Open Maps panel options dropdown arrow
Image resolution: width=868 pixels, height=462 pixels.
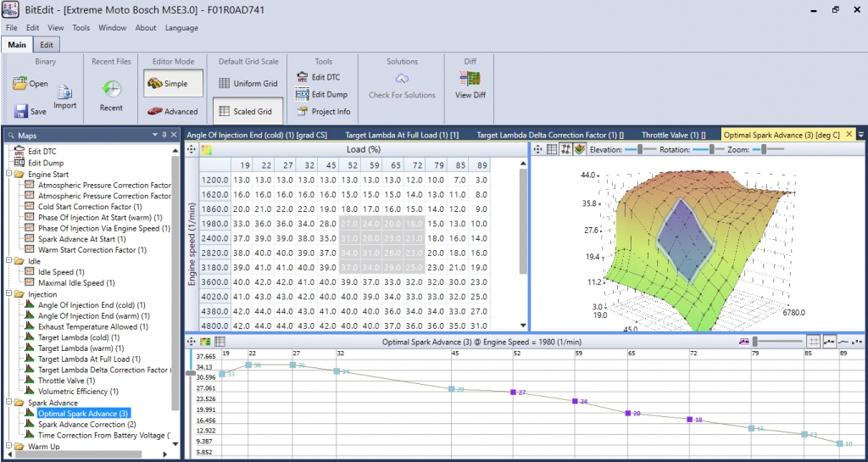(x=156, y=135)
